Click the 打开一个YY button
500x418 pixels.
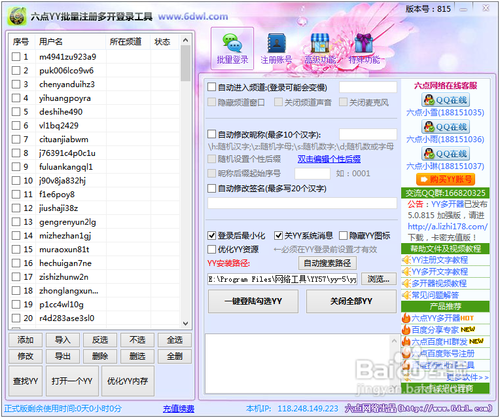pyautogui.click(x=72, y=381)
